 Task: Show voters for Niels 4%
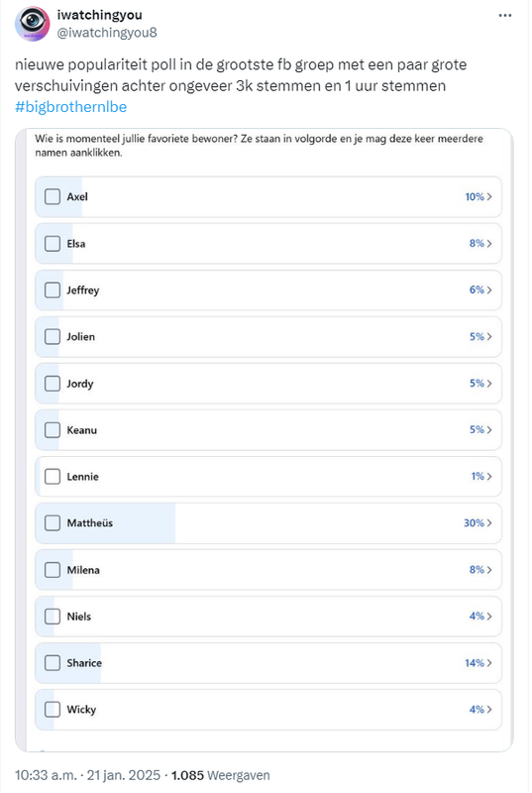(x=489, y=616)
